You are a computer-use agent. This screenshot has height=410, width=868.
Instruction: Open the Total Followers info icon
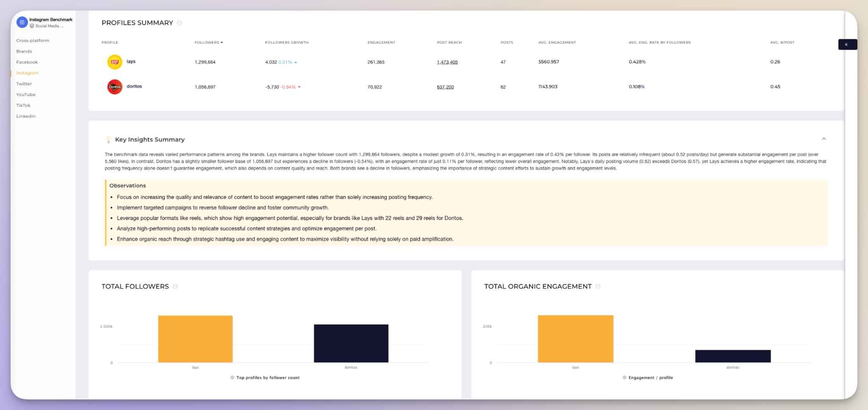(175, 286)
